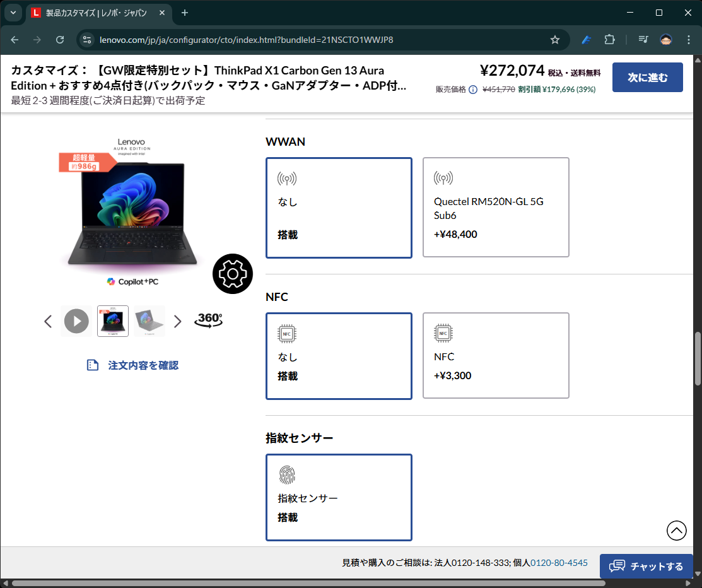Open Chrome three-dot menu
This screenshot has height=588, width=702.
tap(689, 40)
